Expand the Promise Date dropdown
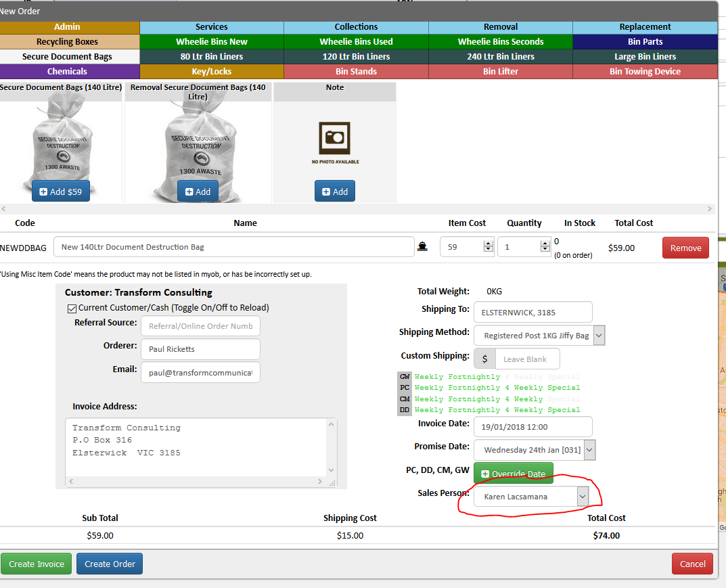 [535, 450]
